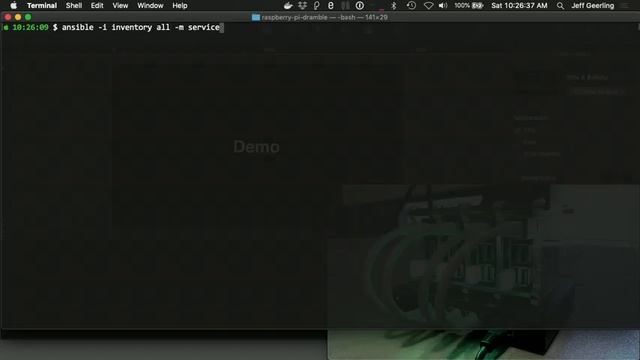Close the Terminal window with red button
The image size is (640, 360).
tap(8, 17)
